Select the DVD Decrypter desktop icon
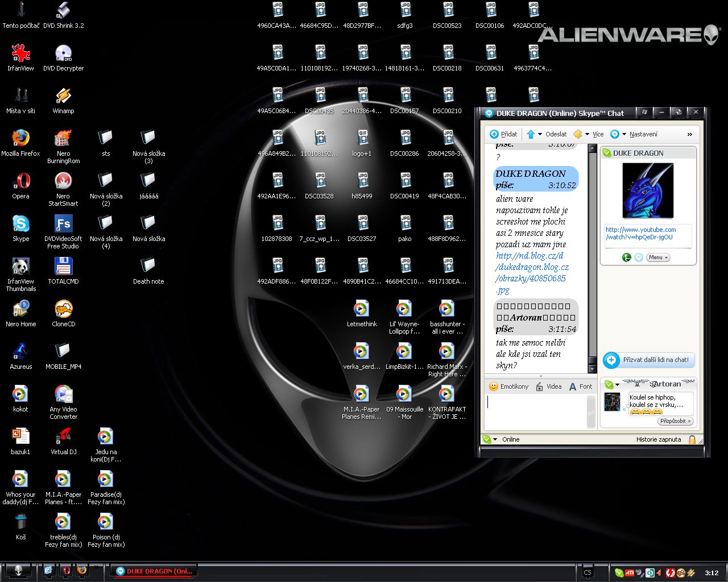The image size is (728, 582). 63,58
